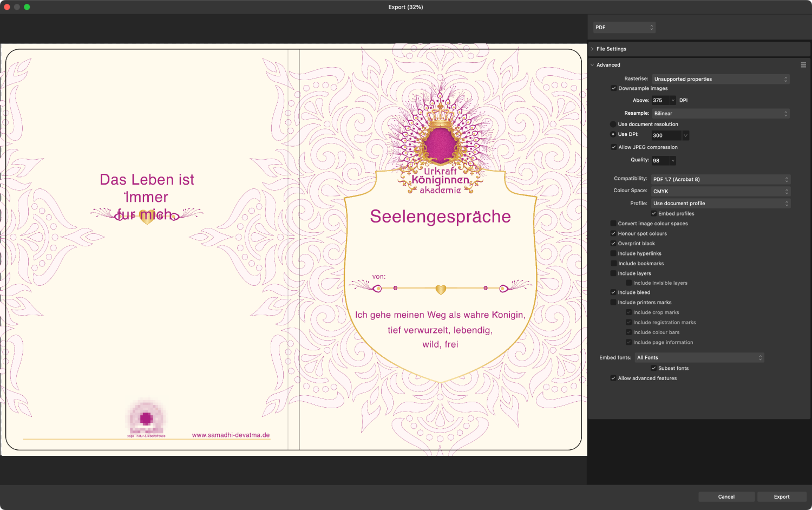This screenshot has height=510, width=812.
Task: Enable Convert image colour spaces
Action: coord(613,224)
